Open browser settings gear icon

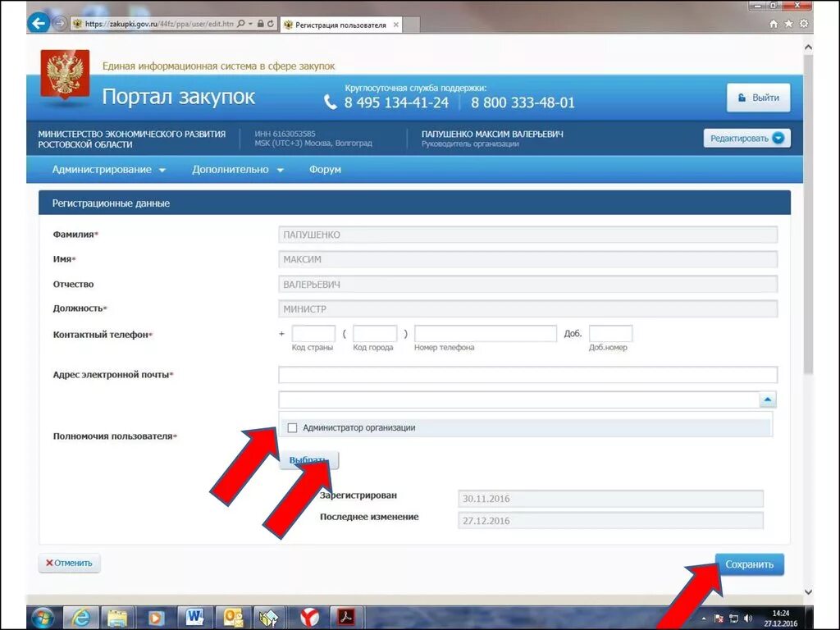[804, 24]
